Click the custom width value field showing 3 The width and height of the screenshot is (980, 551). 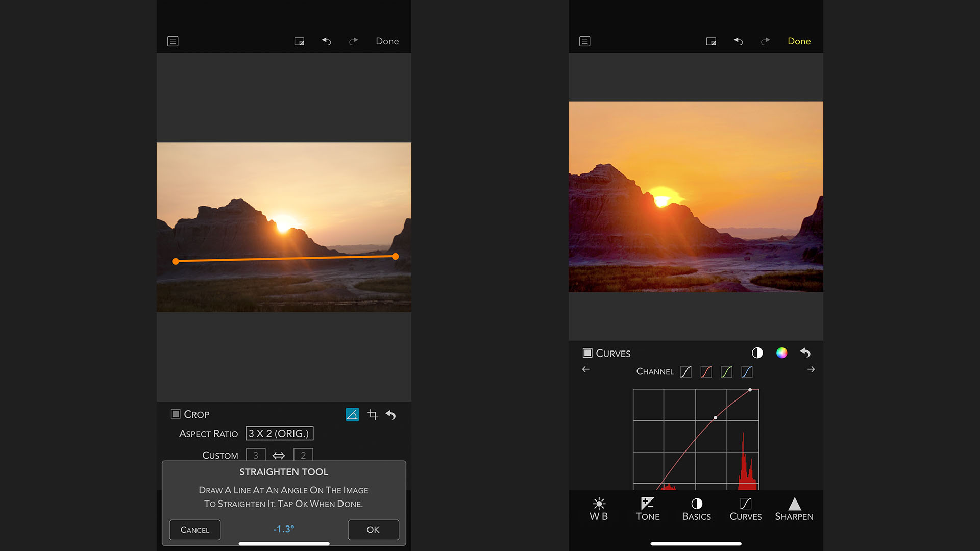[x=255, y=455]
